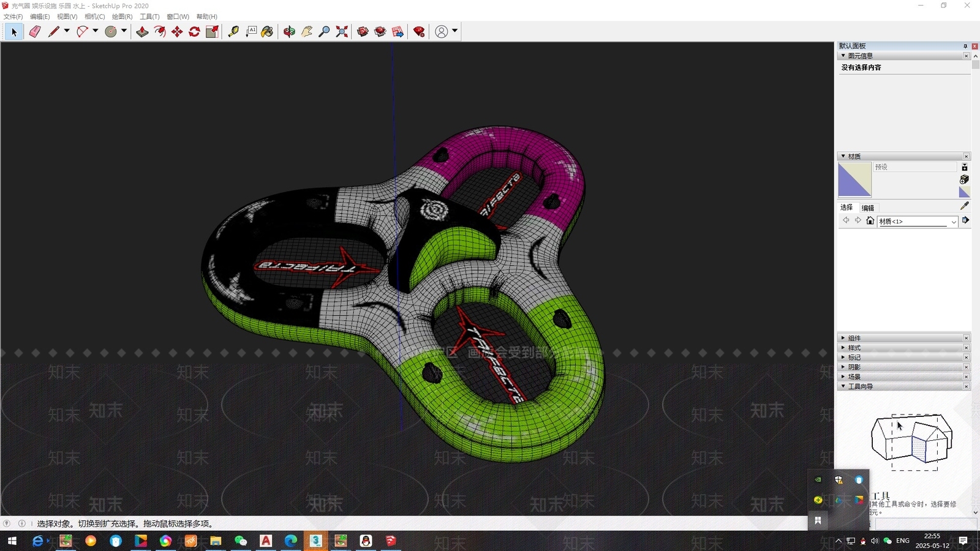Pick the eyedropper sample paint tool
This screenshot has height=551, width=980.
(x=964, y=206)
